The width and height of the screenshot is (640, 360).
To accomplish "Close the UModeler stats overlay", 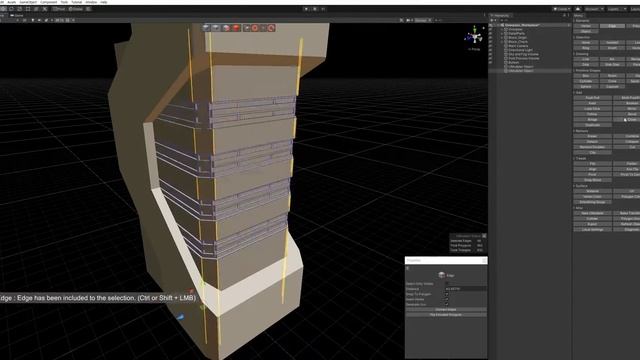I will pyautogui.click(x=484, y=236).
